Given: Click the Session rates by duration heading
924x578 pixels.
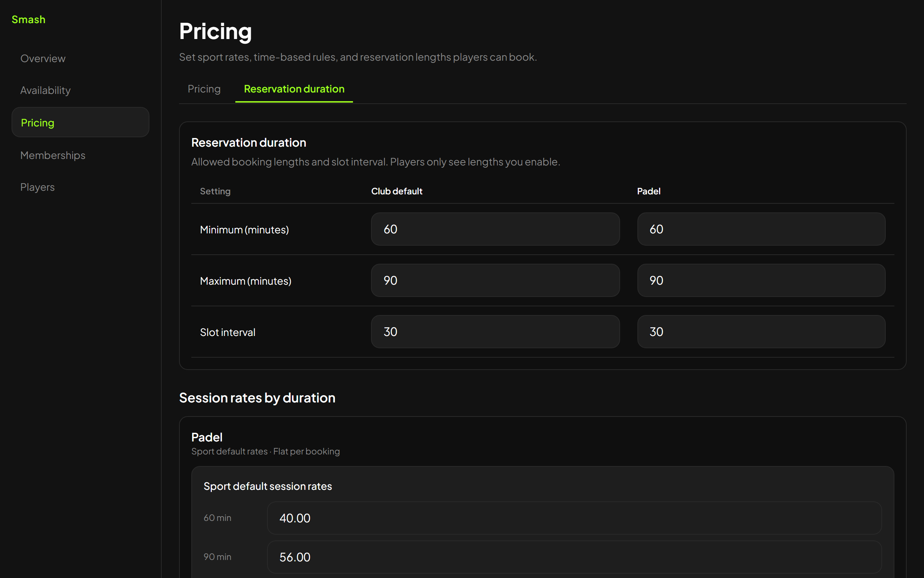Looking at the screenshot, I should 257,398.
